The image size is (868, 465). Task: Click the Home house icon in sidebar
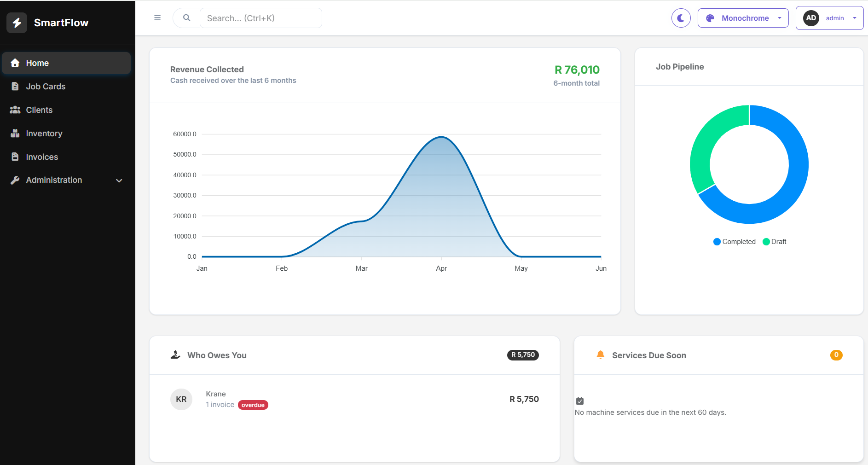tap(15, 63)
